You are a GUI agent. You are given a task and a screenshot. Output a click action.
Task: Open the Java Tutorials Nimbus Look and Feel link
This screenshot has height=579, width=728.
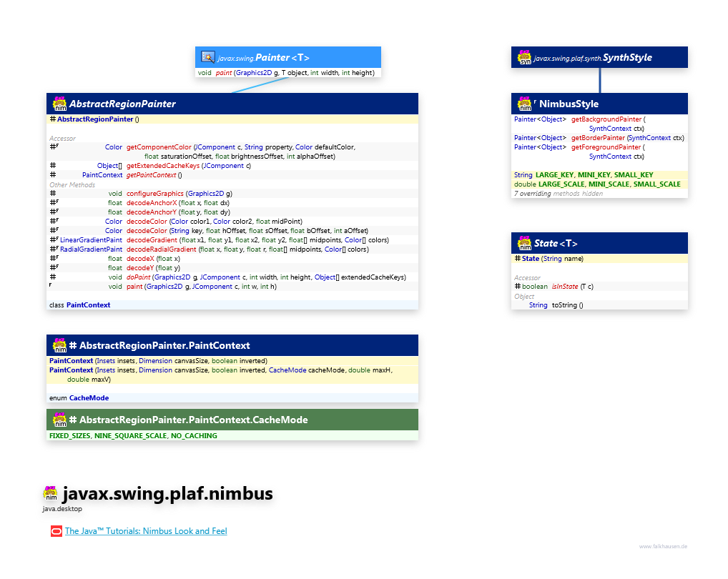tap(146, 530)
